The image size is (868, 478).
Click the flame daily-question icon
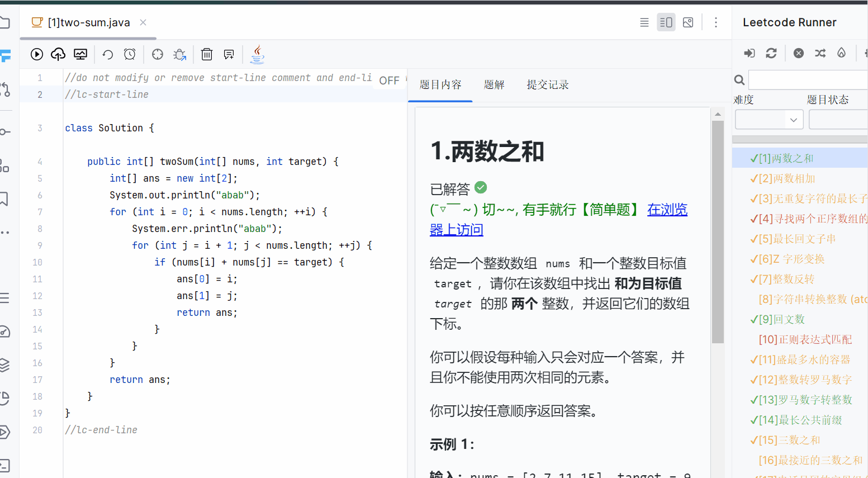click(841, 53)
